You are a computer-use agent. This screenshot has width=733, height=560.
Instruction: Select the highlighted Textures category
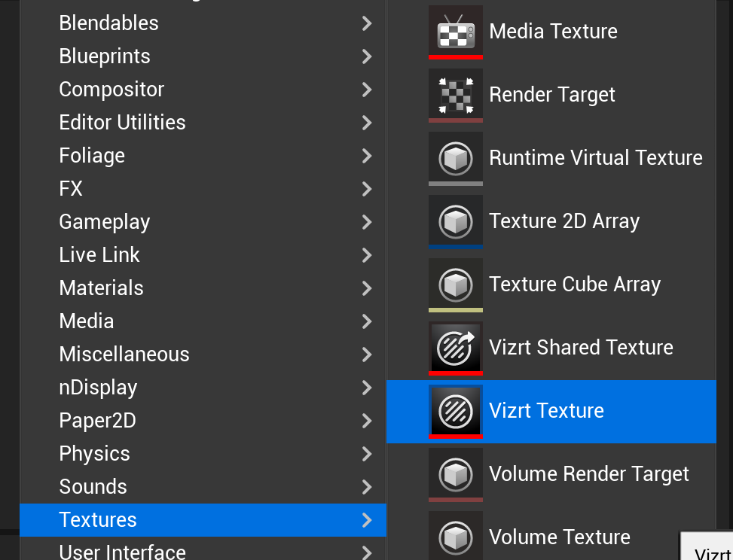pyautogui.click(x=98, y=520)
